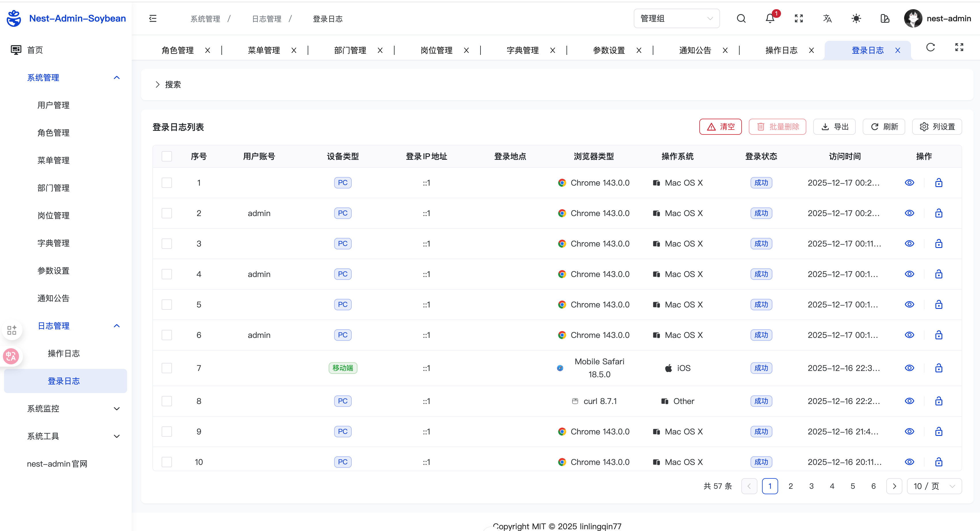Screen dimensions: 980x531
Task: Collapse the sidebar menu fold icon
Action: click(153, 18)
